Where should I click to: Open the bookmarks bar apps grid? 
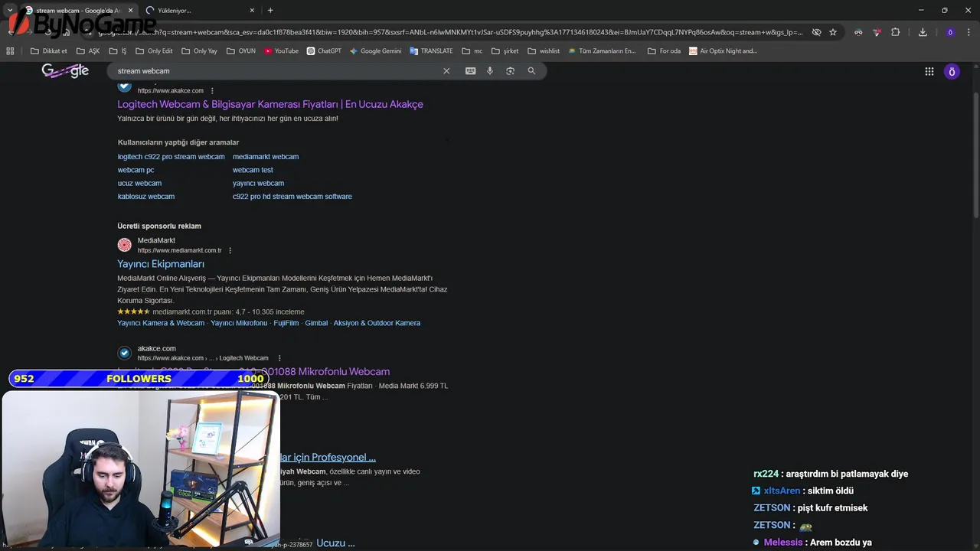[x=10, y=51]
